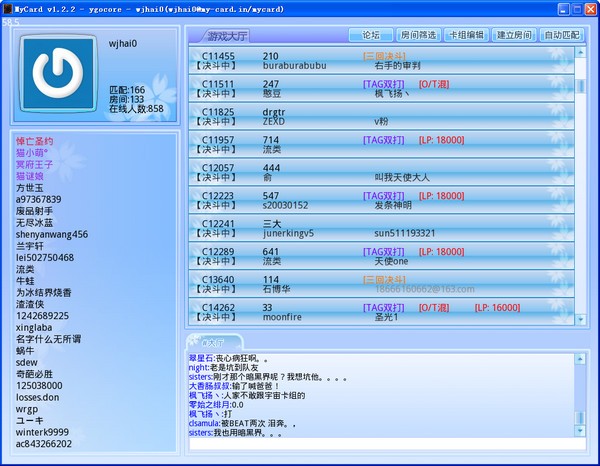This screenshot has width=600, height=466.
Task: Start 自动匹配 auto matching
Action: coord(562,35)
